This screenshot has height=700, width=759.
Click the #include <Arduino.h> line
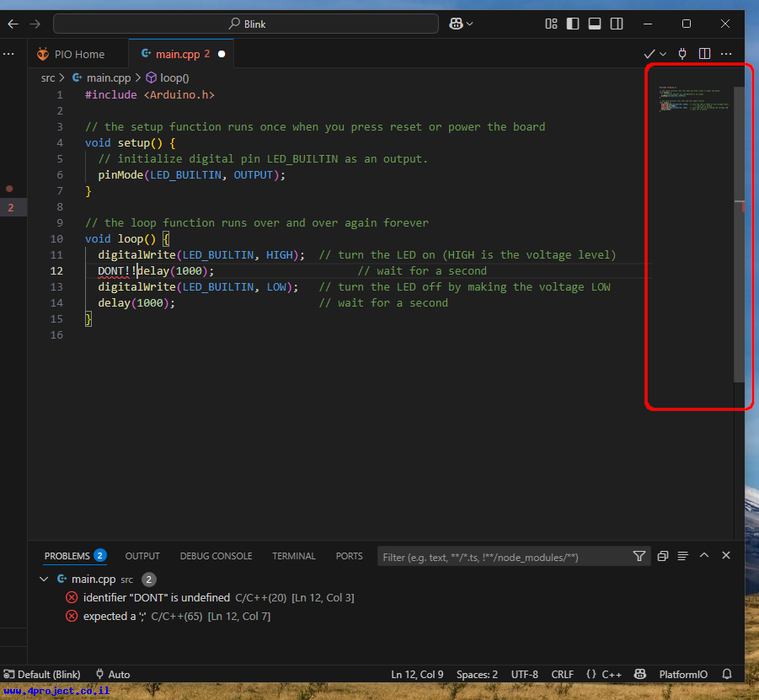coord(150,95)
